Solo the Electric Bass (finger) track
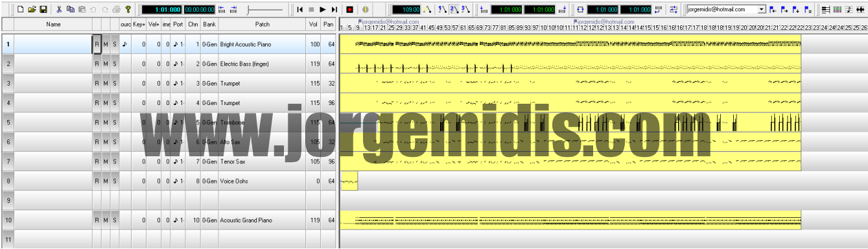The height and width of the screenshot is (249, 868). tap(115, 64)
